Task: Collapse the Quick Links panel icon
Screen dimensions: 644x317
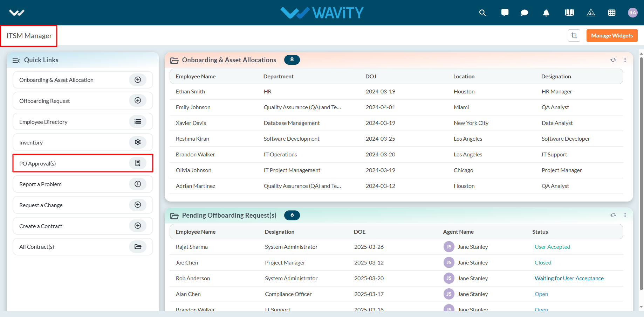Action: tap(16, 61)
